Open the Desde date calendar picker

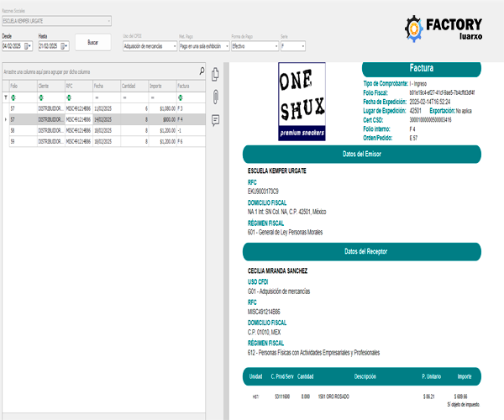coord(28,47)
